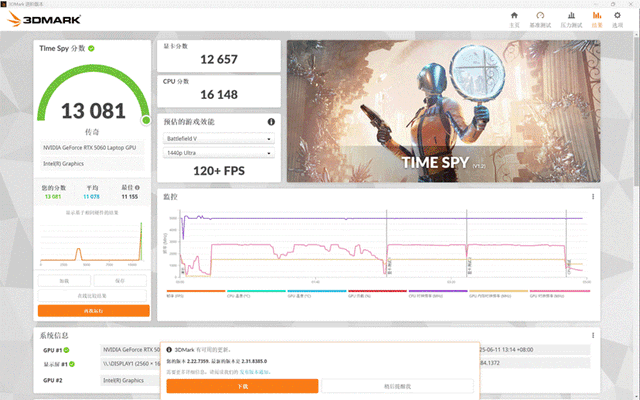Toggle the blue GPU 温度 legend series

317,293
